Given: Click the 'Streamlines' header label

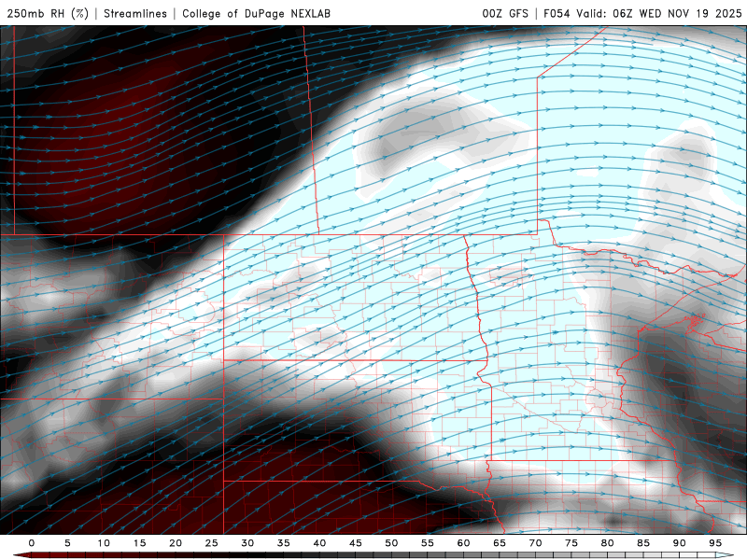Looking at the screenshot, I should point(135,13).
